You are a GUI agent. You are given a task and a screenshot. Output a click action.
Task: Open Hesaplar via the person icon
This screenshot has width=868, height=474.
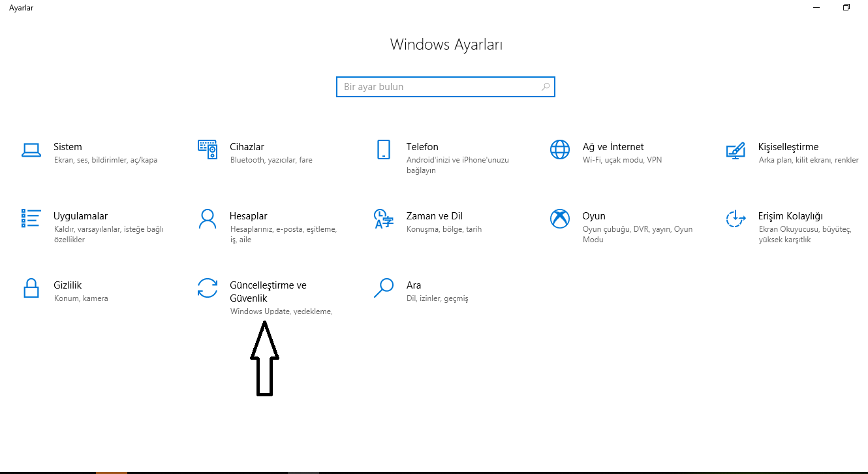pyautogui.click(x=208, y=219)
